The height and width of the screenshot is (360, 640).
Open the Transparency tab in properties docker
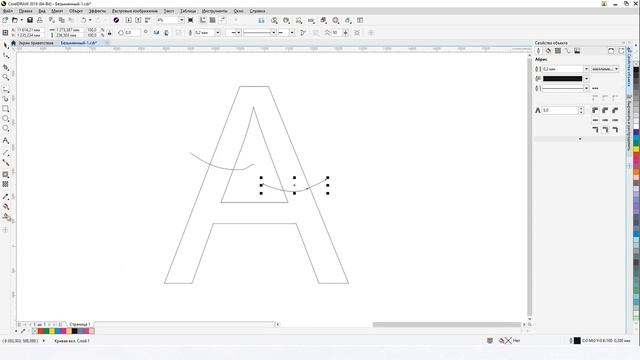pyautogui.click(x=558, y=51)
